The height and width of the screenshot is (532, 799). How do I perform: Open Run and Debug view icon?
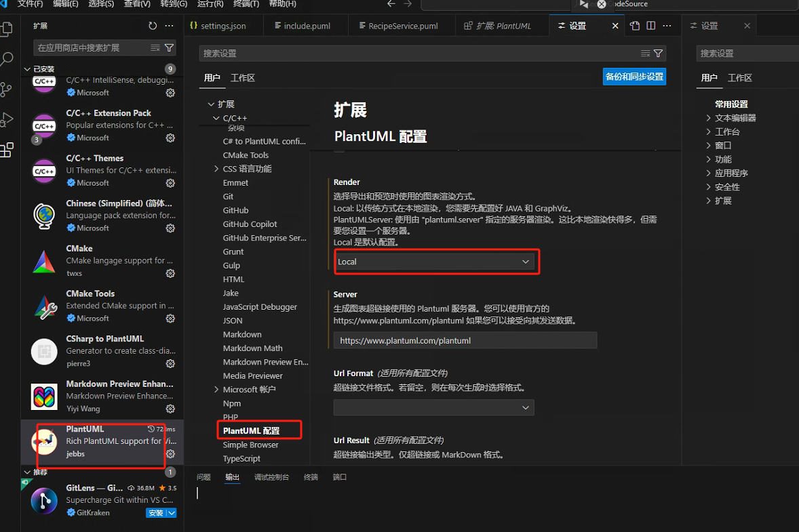click(x=6, y=120)
